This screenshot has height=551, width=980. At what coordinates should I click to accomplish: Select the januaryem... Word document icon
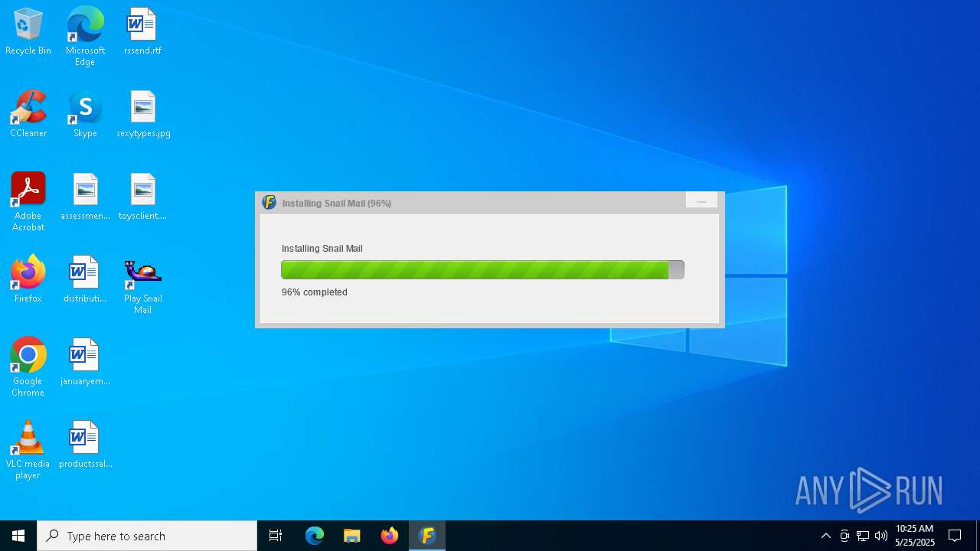[85, 363]
